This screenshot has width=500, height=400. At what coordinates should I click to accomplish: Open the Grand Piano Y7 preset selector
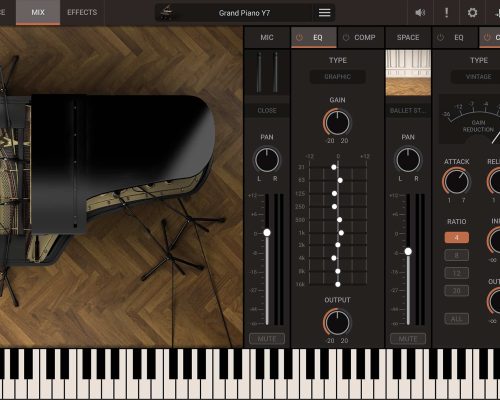tap(244, 13)
